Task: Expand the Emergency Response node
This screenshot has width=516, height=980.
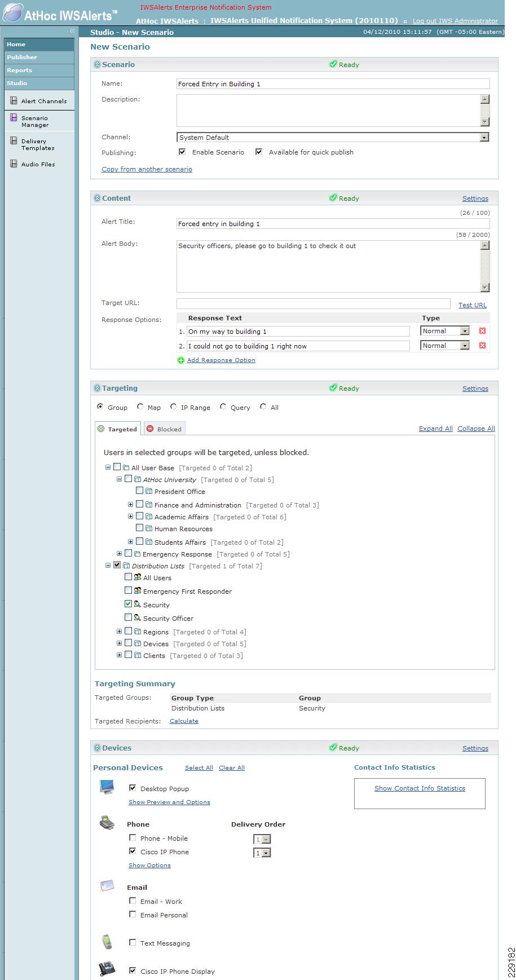Action: tap(119, 554)
